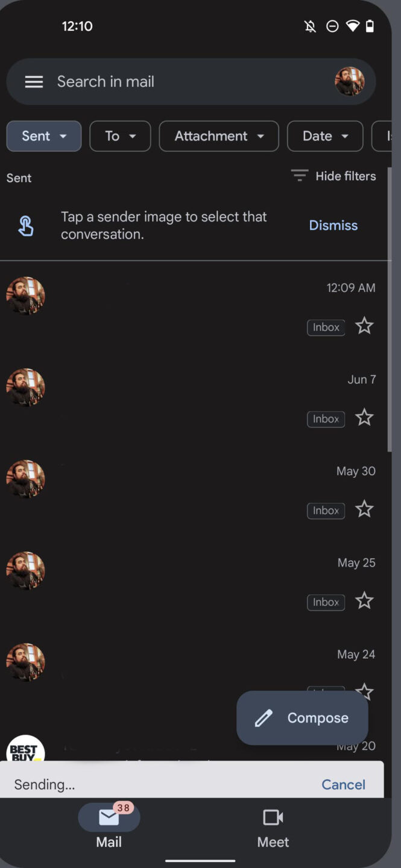Image resolution: width=401 pixels, height=868 pixels.
Task: Open the hamburger navigation menu
Action: [x=34, y=82]
